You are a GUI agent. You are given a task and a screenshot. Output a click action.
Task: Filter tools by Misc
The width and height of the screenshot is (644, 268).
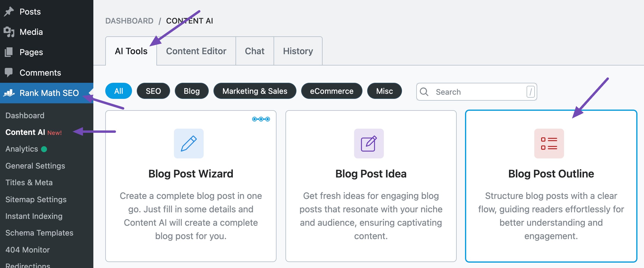384,91
